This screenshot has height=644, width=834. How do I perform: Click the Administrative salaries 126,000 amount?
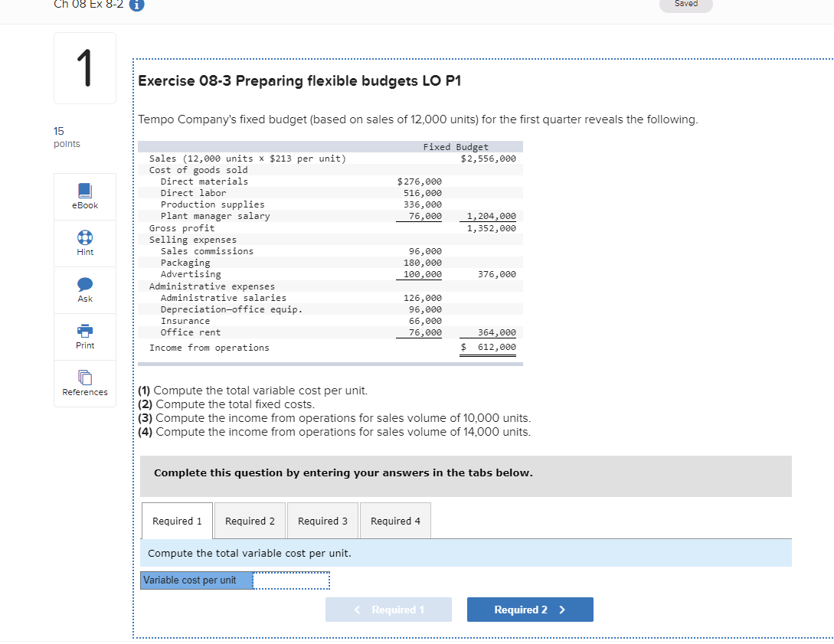(422, 298)
